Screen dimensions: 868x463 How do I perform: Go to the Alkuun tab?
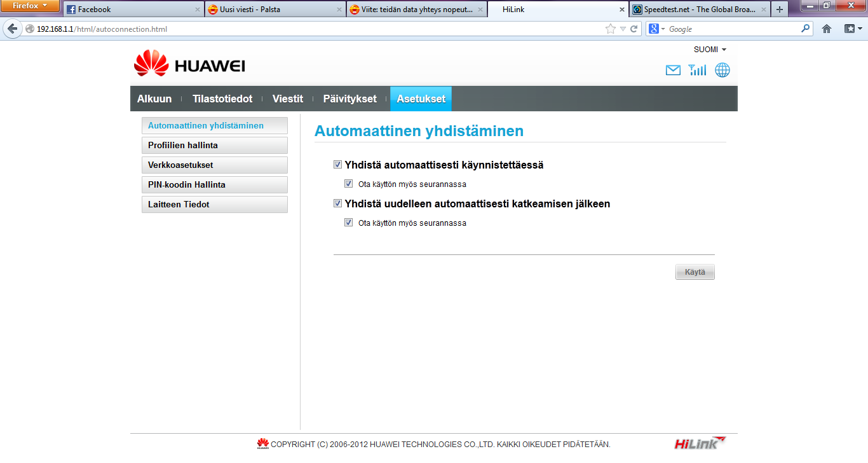pyautogui.click(x=154, y=99)
